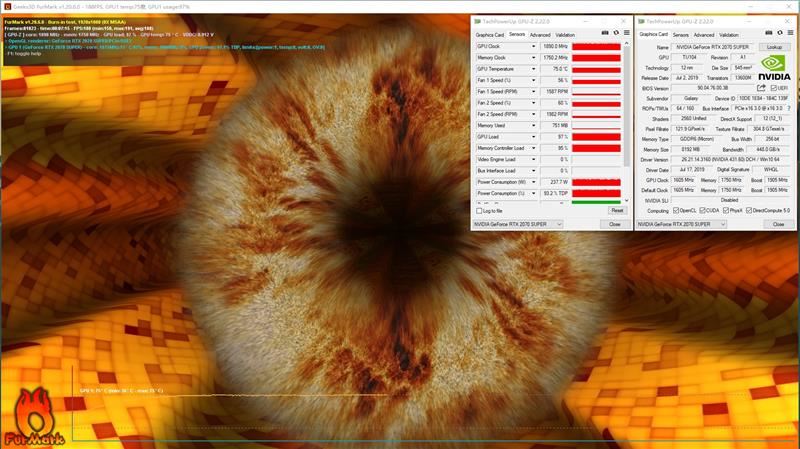Image resolution: width=800 pixels, height=449 pixels.
Task: Open GPU Temperature sensor dropdown arrow
Action: pyautogui.click(x=534, y=69)
